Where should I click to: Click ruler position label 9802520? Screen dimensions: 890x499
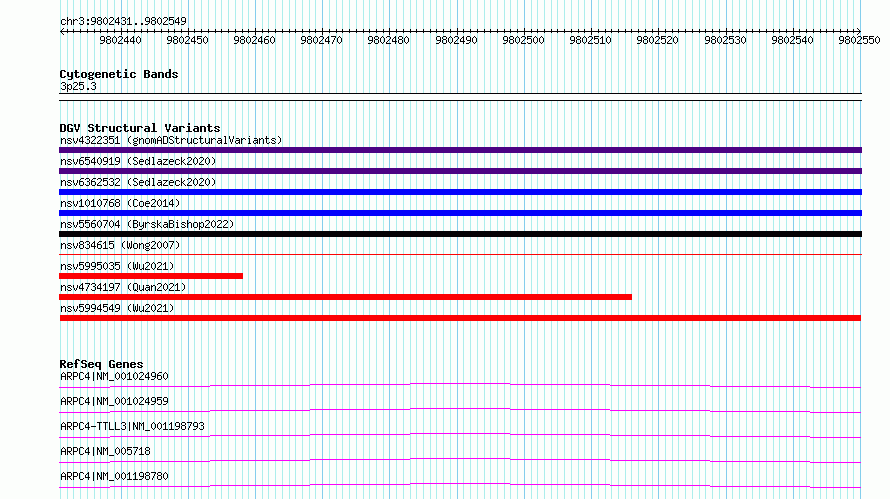(657, 40)
